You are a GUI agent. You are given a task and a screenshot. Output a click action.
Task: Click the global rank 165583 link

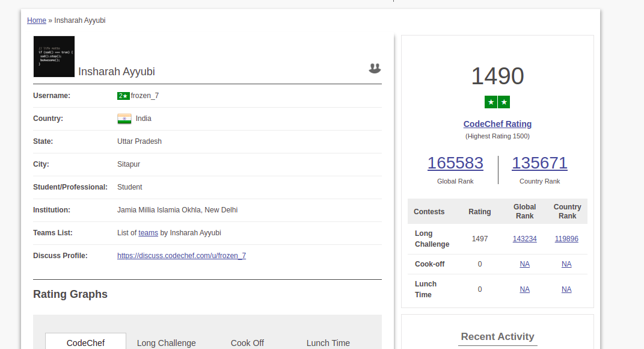tap(455, 163)
